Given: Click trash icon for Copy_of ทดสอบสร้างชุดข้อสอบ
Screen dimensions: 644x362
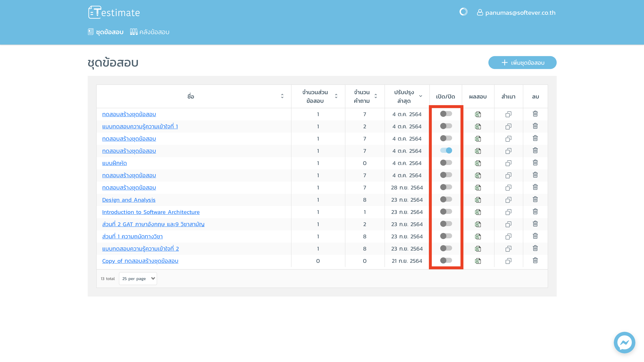Looking at the screenshot, I should [x=535, y=260].
